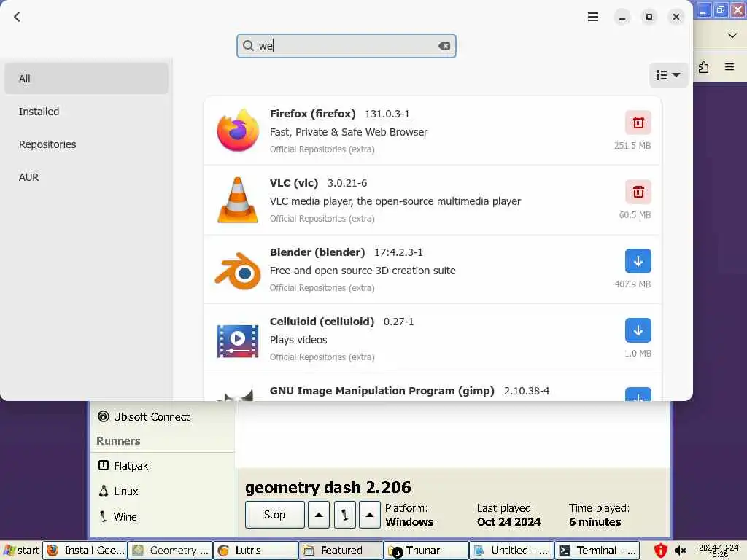The image size is (747, 560).
Task: Clear the search field text
Action: point(444,46)
